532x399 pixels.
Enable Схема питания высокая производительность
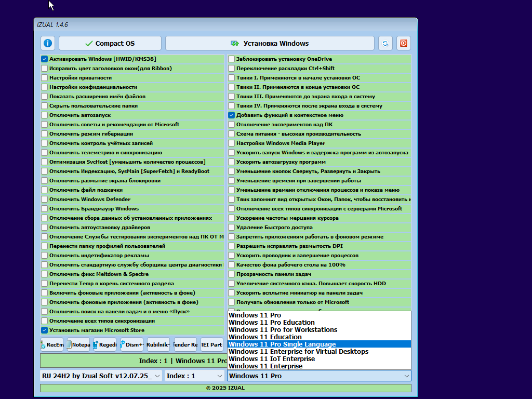tap(231, 134)
